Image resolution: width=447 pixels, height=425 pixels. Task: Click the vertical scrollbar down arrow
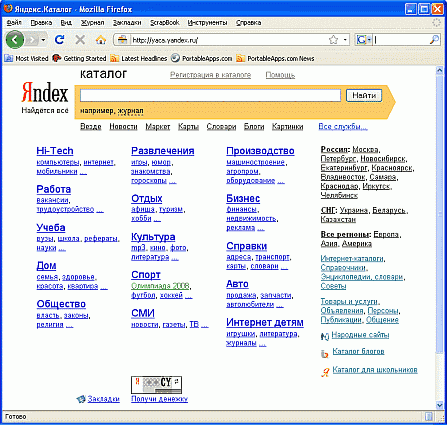coord(440,405)
